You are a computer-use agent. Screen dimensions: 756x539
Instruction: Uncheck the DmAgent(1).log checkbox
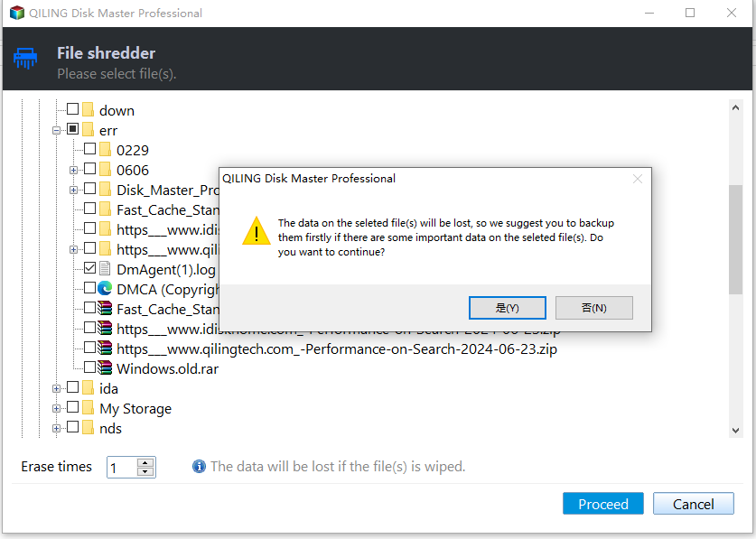coord(90,267)
